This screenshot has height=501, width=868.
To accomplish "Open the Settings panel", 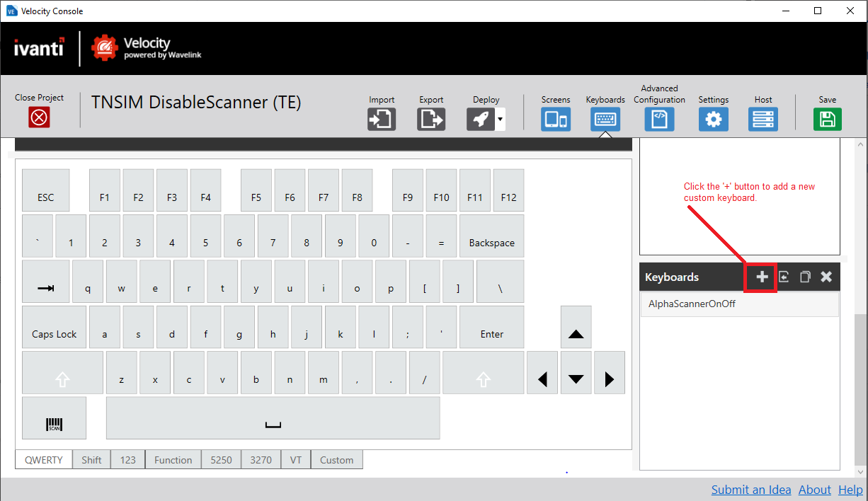I will [x=713, y=119].
